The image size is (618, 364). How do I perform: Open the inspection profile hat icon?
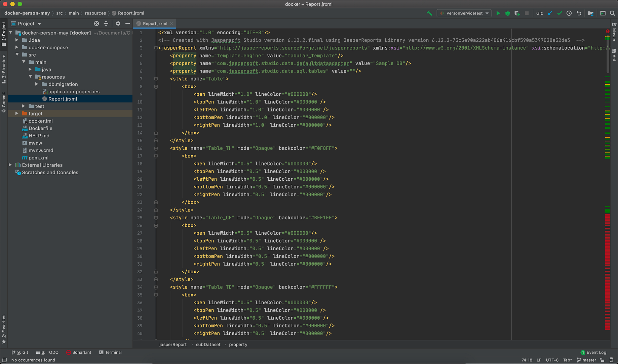pyautogui.click(x=611, y=360)
